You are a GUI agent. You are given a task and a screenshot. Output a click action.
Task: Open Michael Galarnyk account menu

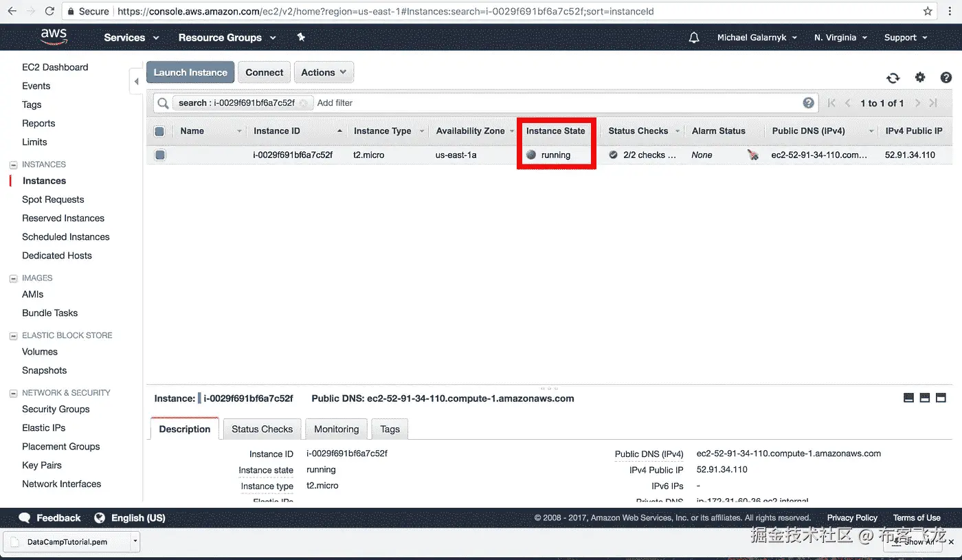pos(757,38)
